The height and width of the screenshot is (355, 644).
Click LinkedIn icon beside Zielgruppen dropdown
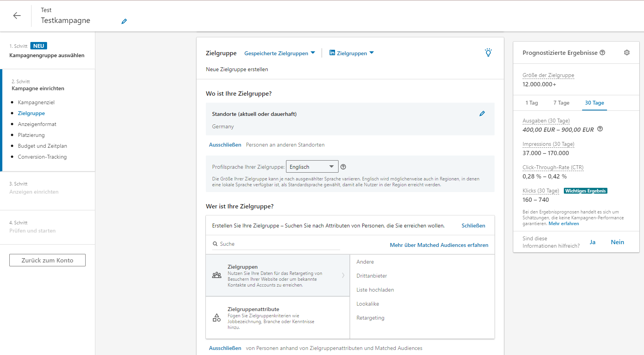click(332, 52)
